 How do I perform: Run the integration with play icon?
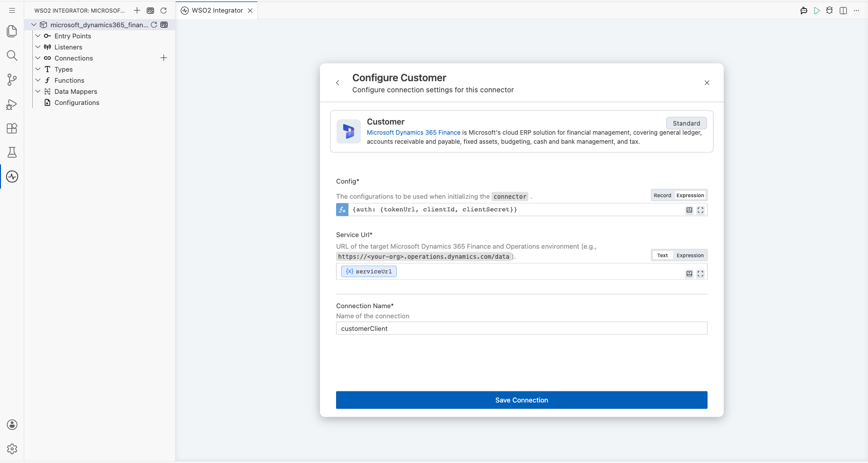pyautogui.click(x=817, y=11)
